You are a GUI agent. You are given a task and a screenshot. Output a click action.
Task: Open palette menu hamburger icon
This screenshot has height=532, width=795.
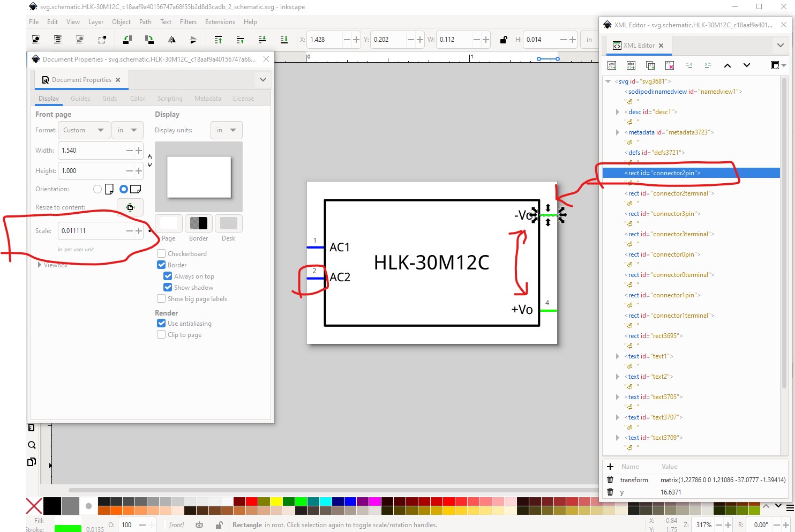(790, 508)
